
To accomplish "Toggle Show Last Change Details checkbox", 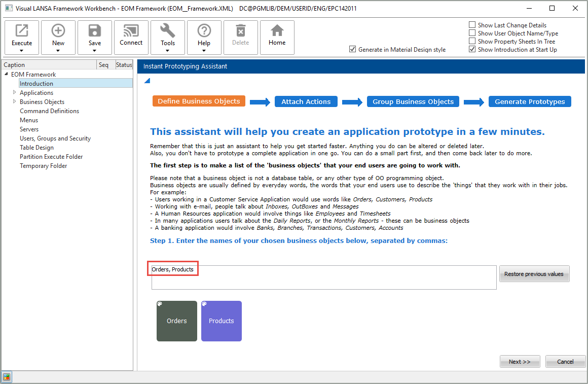I will (472, 25).
